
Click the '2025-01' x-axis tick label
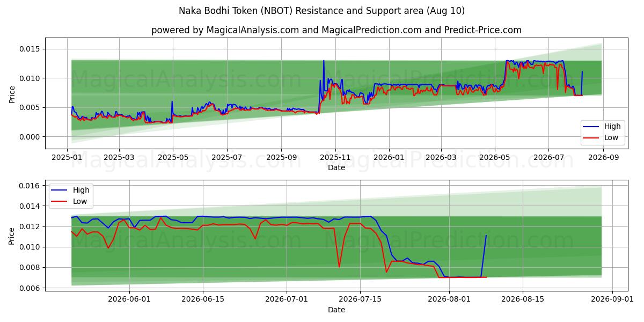click(x=67, y=158)
